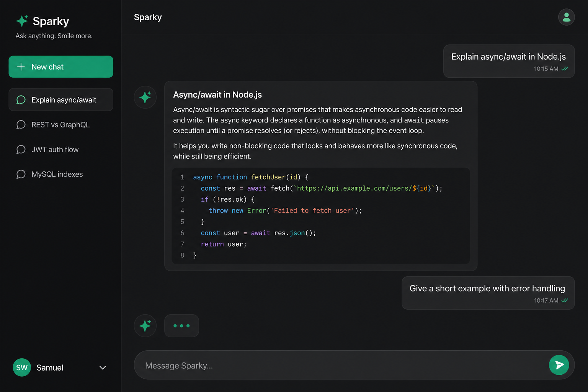
Task: Click the Sparky header title
Action: click(148, 17)
